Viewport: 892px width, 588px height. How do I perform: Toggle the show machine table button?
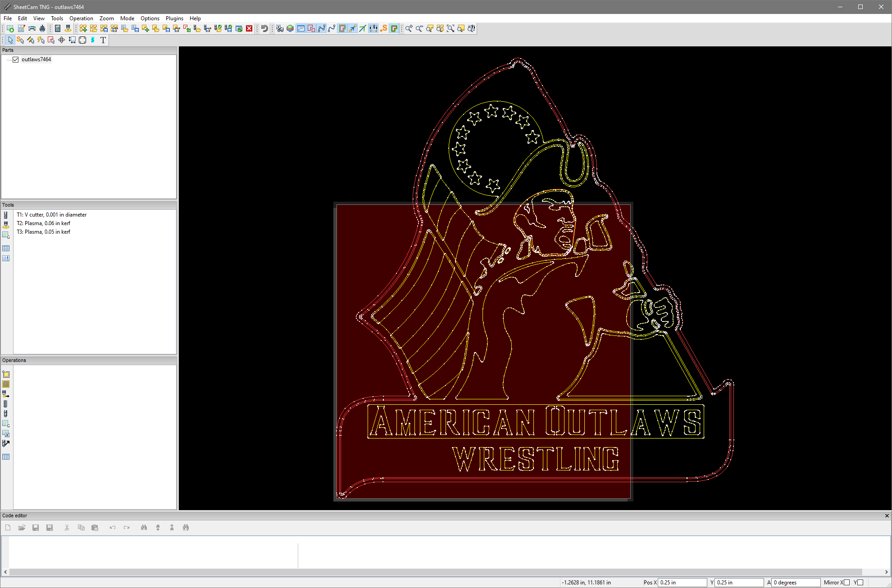point(373,28)
